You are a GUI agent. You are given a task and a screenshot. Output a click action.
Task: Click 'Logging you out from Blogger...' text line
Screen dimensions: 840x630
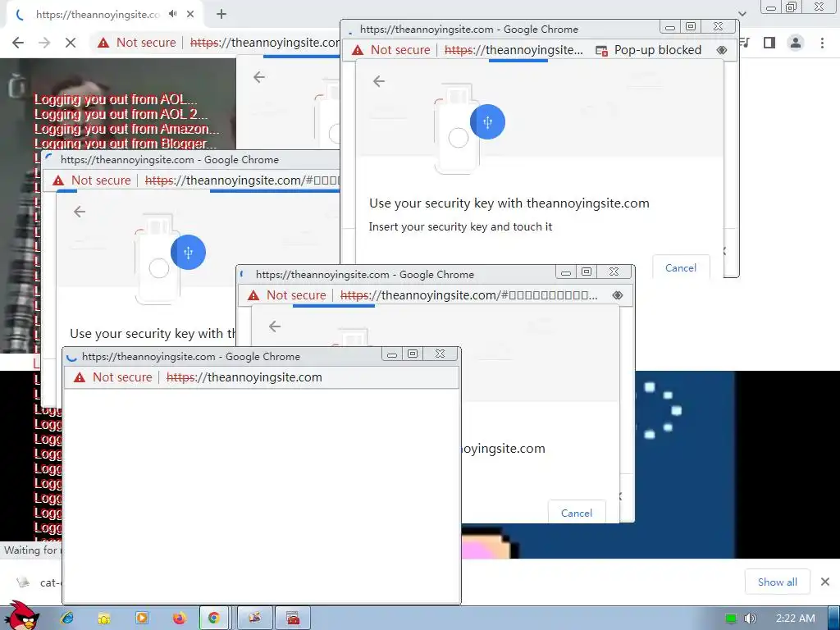(126, 143)
